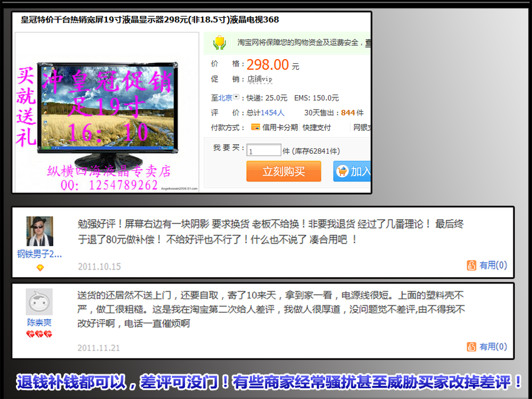Image resolution: width=532 pixels, height=399 pixels.
Task: Mark 钢铁男子2... review as 有用
Action: (x=493, y=265)
